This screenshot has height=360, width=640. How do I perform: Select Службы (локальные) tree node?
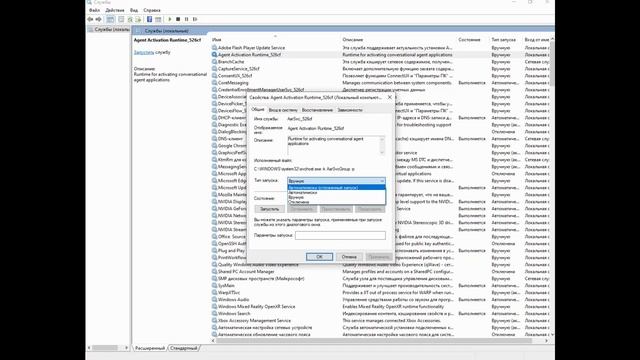(109, 29)
